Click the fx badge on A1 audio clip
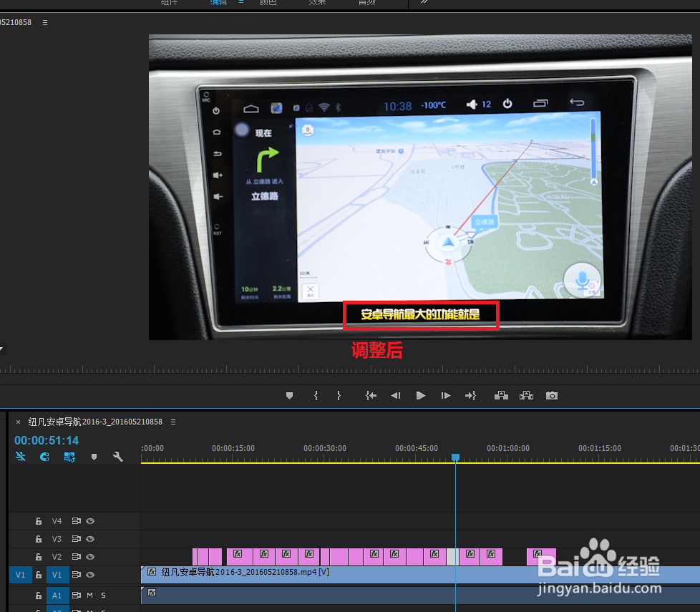This screenshot has height=612, width=700. tap(152, 593)
